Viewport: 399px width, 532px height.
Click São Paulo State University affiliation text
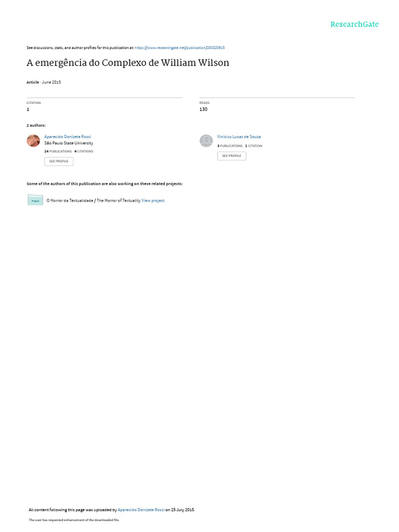coord(69,143)
